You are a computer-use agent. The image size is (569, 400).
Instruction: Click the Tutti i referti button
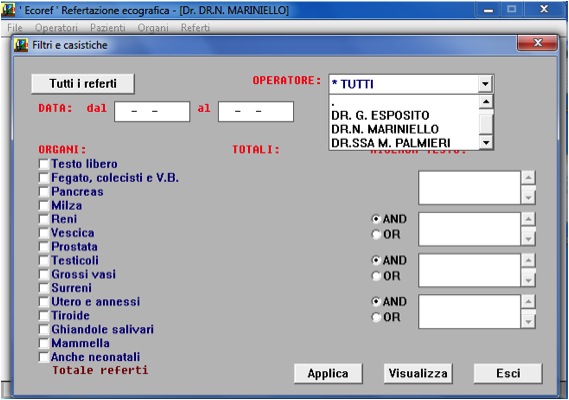pyautogui.click(x=83, y=84)
